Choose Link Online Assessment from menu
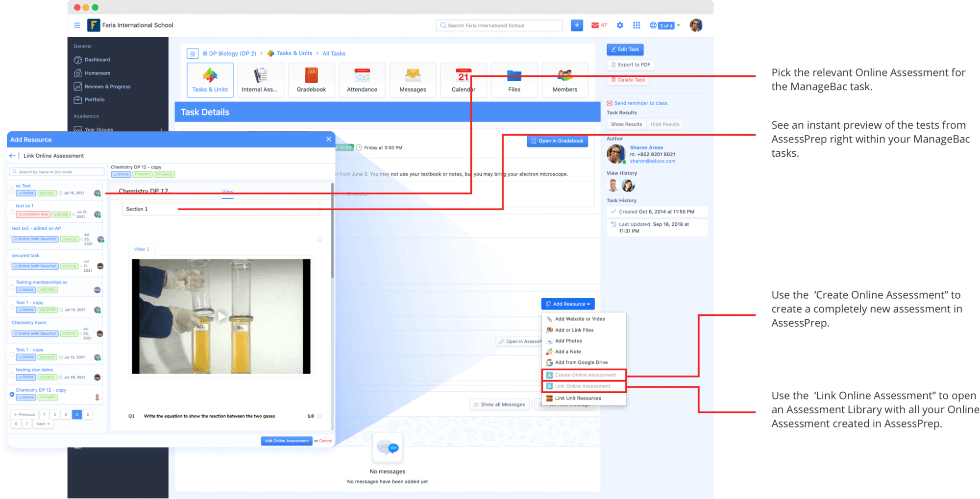 [x=583, y=386]
